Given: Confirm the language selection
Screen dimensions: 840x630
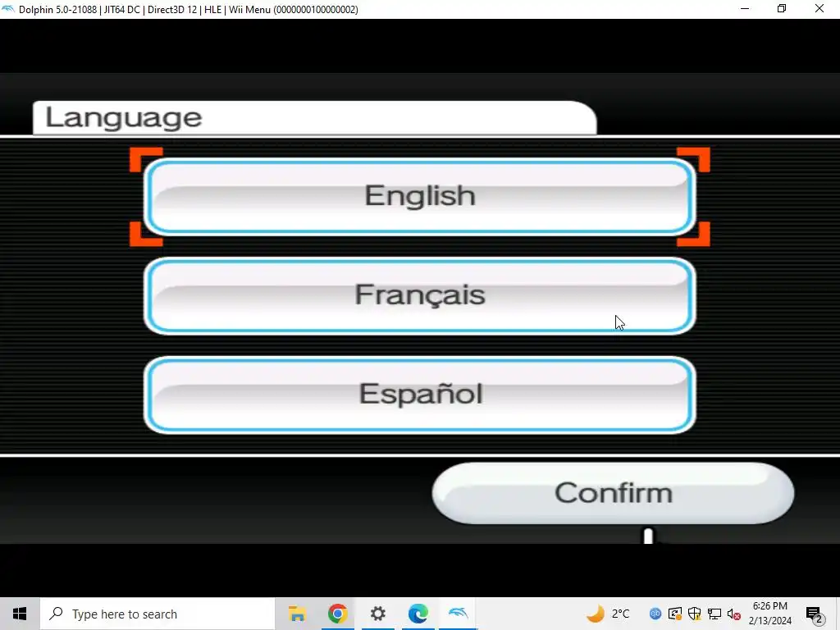Looking at the screenshot, I should 613,493.
